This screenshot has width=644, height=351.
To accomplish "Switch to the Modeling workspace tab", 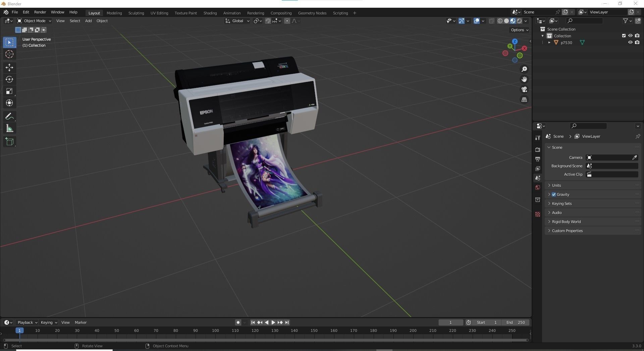I will coord(114,13).
